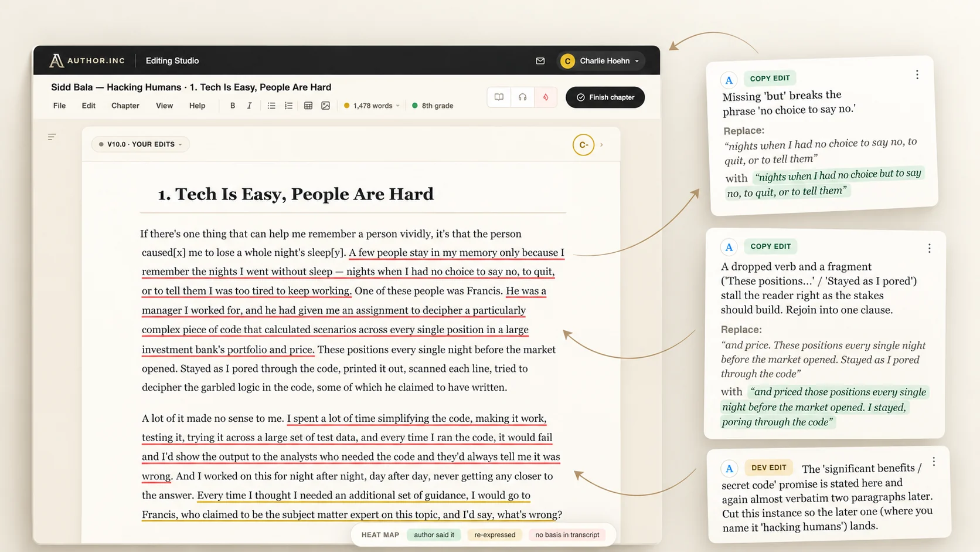Click the chapter title heading text
The image size is (980, 552).
[x=295, y=194]
